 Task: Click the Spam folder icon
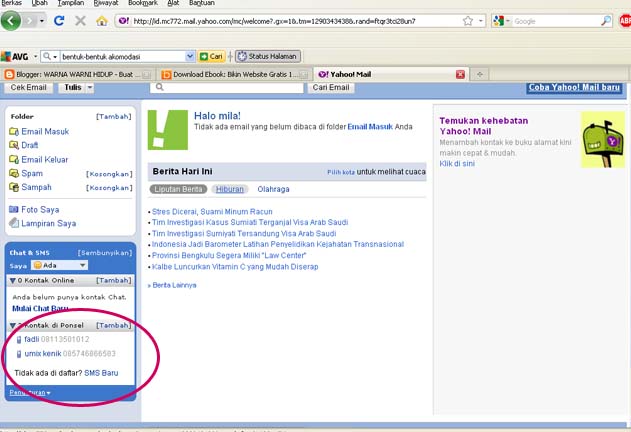coord(14,174)
